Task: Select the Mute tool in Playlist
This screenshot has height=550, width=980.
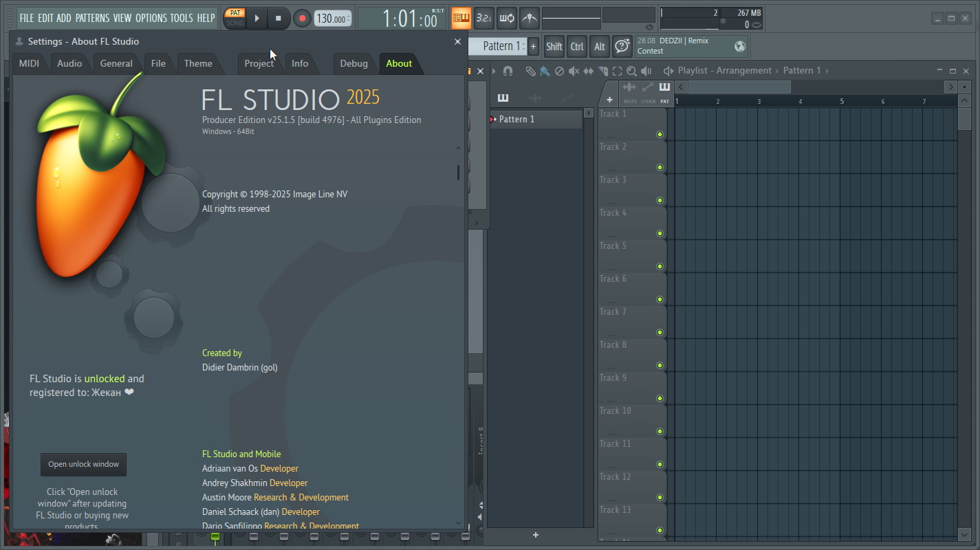Action: point(574,71)
